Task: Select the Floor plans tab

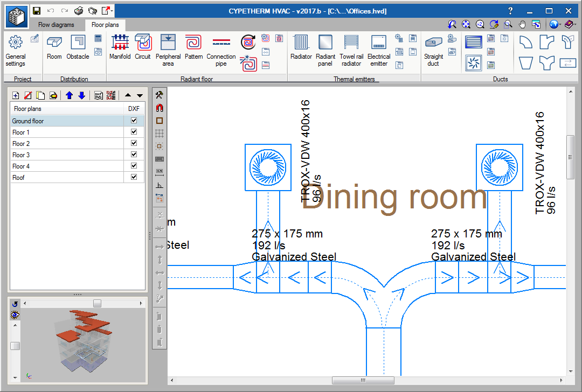Action: click(x=105, y=25)
